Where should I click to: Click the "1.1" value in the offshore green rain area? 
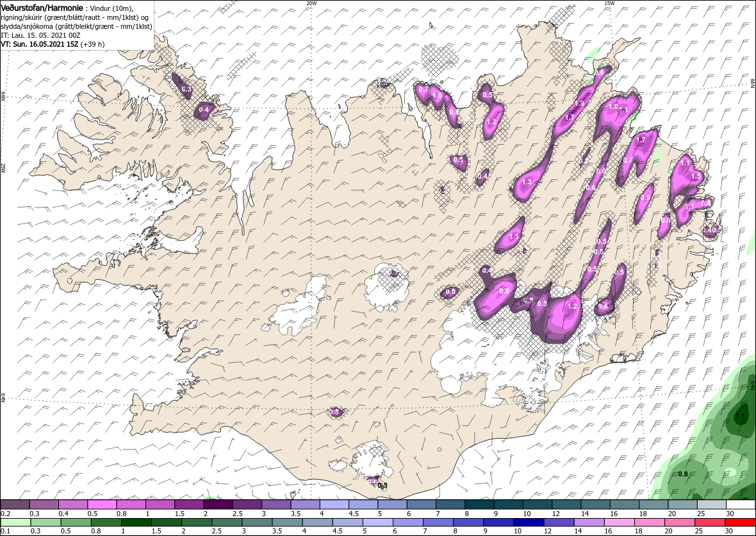click(x=741, y=416)
